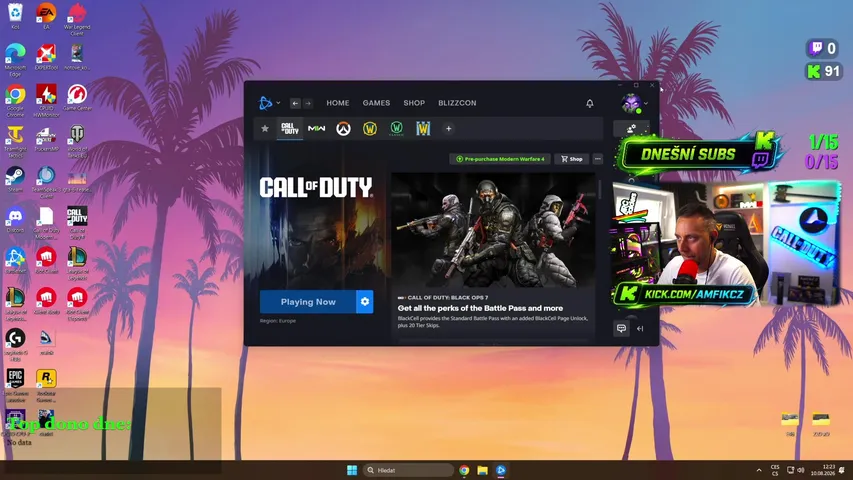
Task: Open TruckersMP desktop shortcut
Action: [x=46, y=139]
